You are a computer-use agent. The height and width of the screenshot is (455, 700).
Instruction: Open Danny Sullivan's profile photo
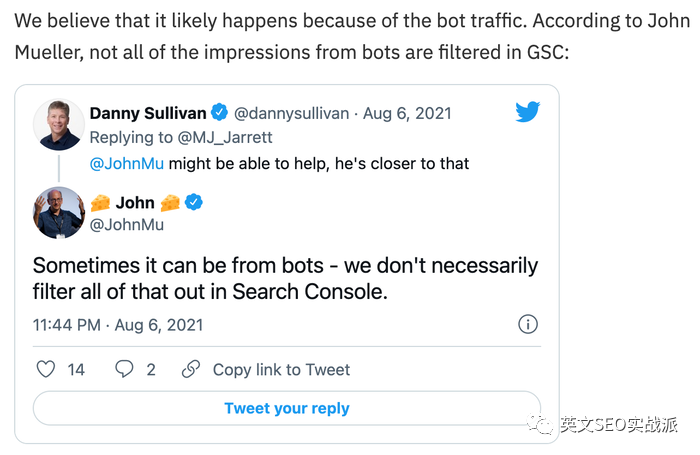pyautogui.click(x=58, y=125)
